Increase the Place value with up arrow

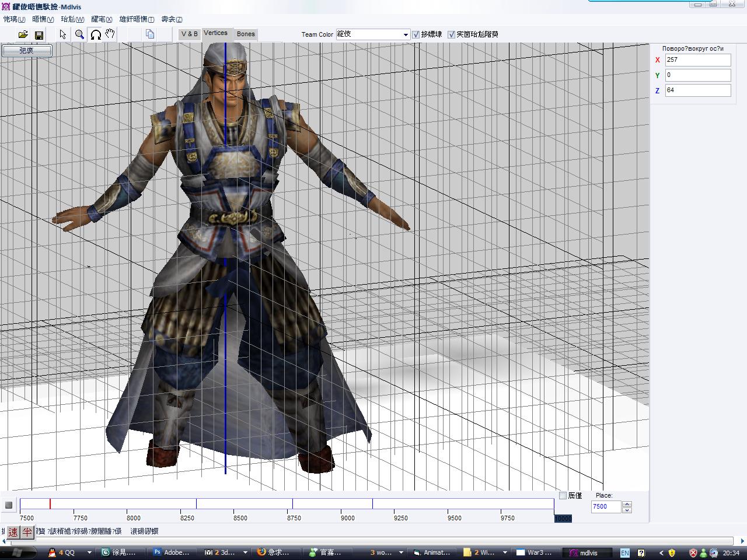click(627, 504)
